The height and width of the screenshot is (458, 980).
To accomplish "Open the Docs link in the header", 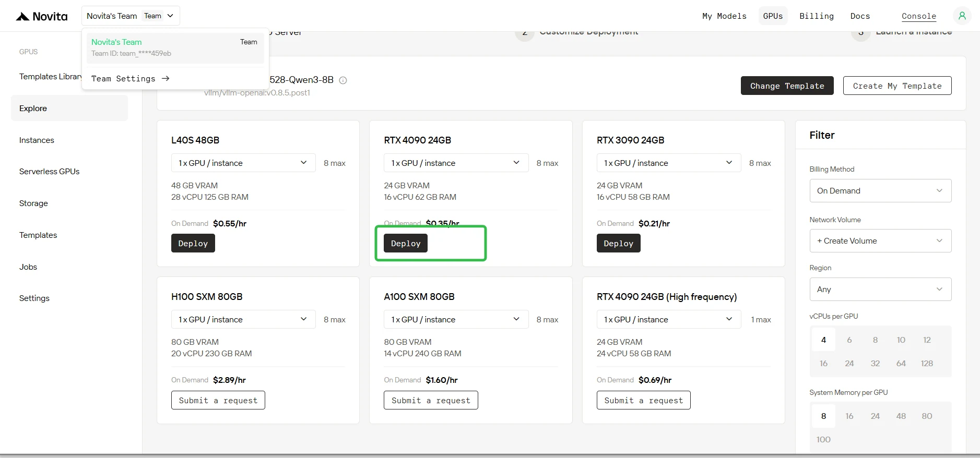I will coord(860,16).
